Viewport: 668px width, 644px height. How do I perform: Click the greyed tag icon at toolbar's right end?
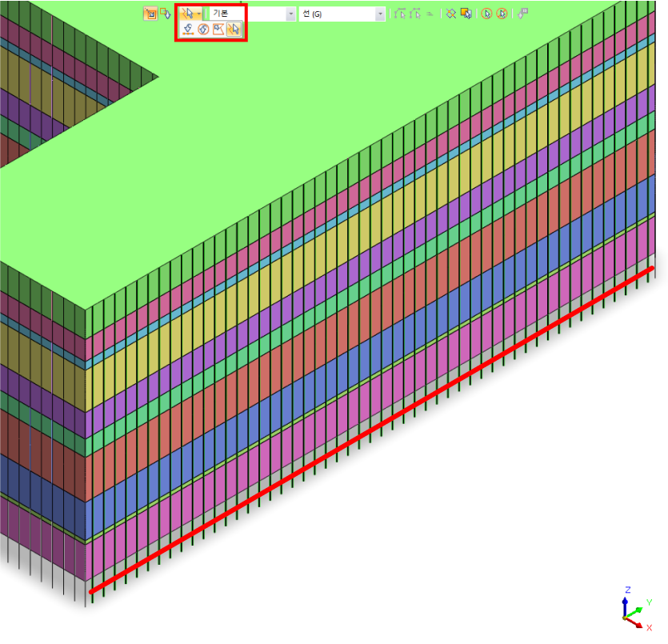pos(522,14)
